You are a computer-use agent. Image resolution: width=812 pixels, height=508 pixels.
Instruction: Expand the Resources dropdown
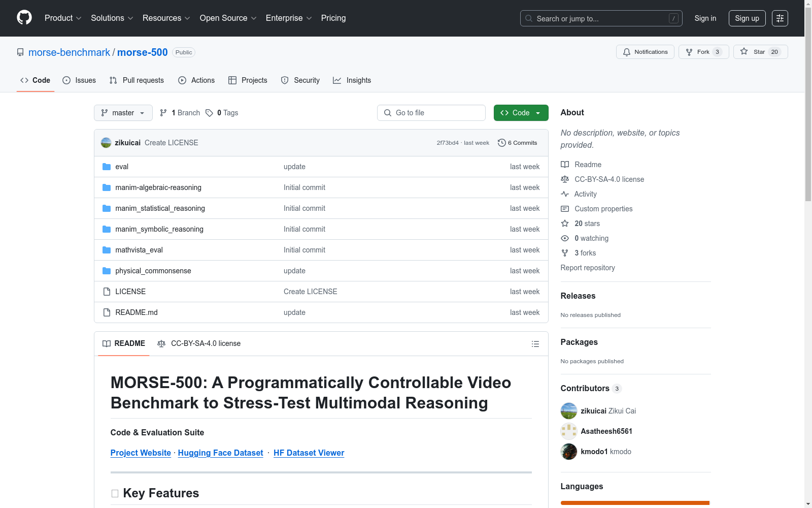click(166, 18)
